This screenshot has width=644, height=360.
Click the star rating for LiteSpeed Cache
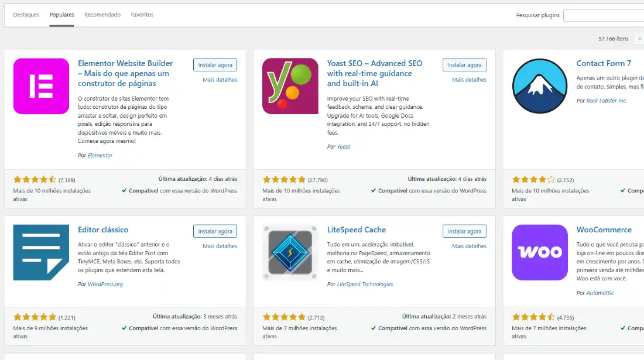(283, 317)
